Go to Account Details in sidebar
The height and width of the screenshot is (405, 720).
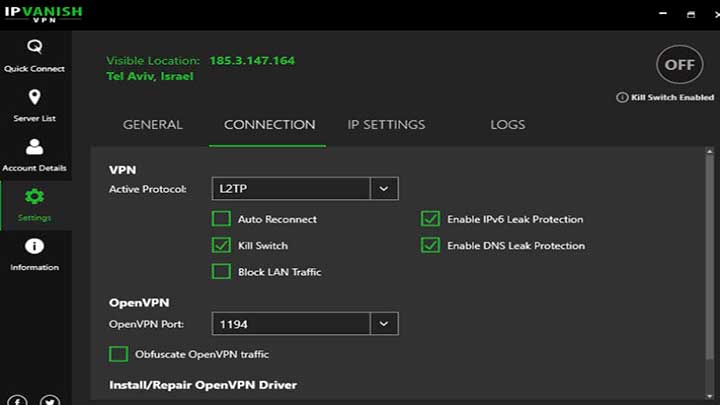point(34,154)
